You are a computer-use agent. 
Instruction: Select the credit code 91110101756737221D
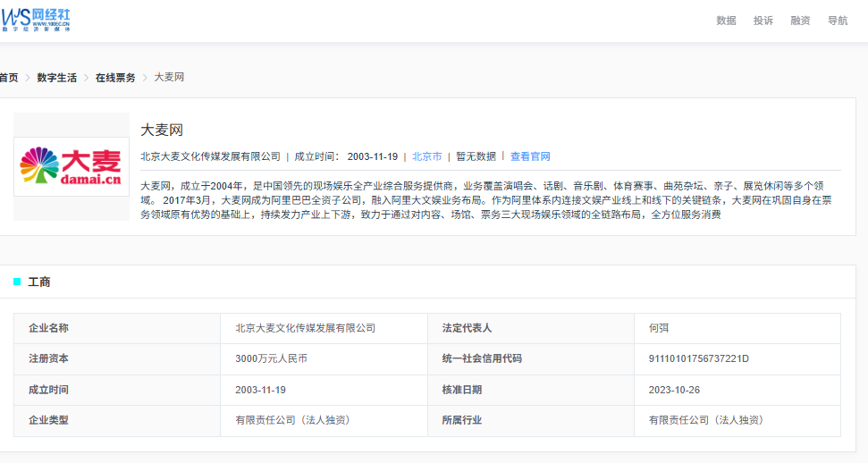click(699, 359)
